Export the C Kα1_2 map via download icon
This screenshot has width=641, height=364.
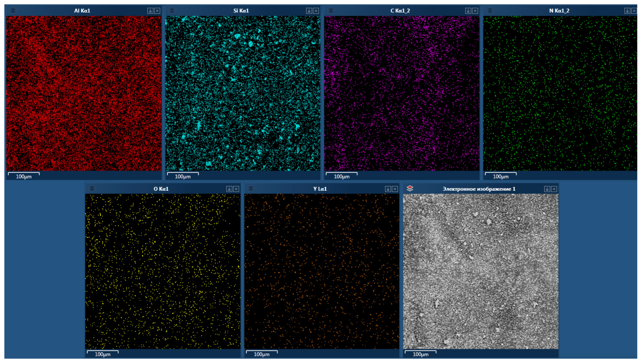click(468, 11)
